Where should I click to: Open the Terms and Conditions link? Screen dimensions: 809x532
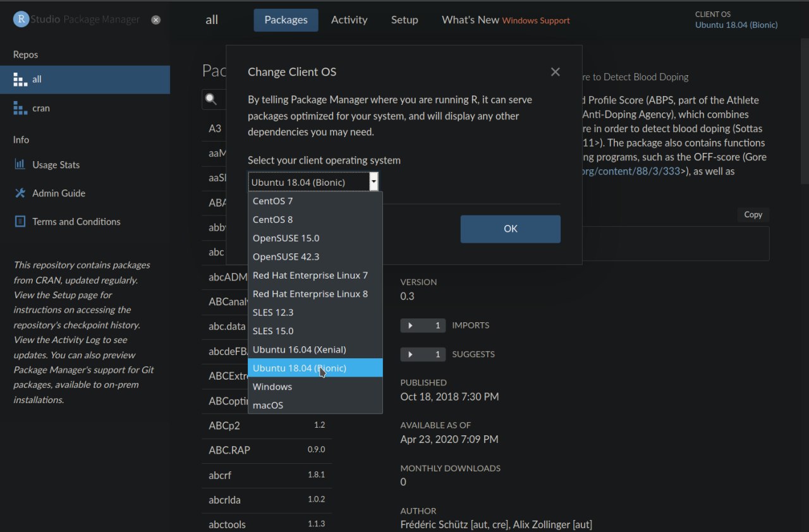coord(76,221)
